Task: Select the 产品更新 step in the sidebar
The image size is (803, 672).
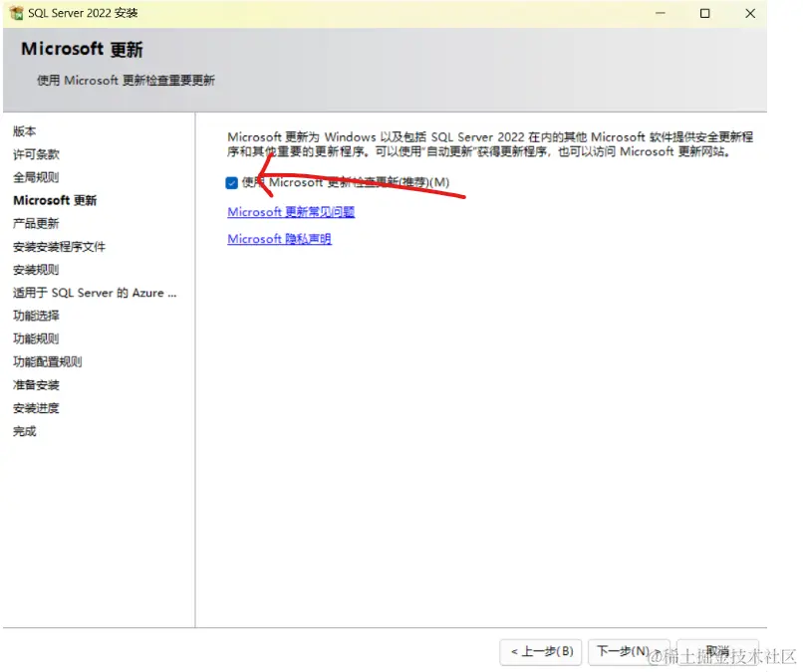Action: click(x=36, y=223)
